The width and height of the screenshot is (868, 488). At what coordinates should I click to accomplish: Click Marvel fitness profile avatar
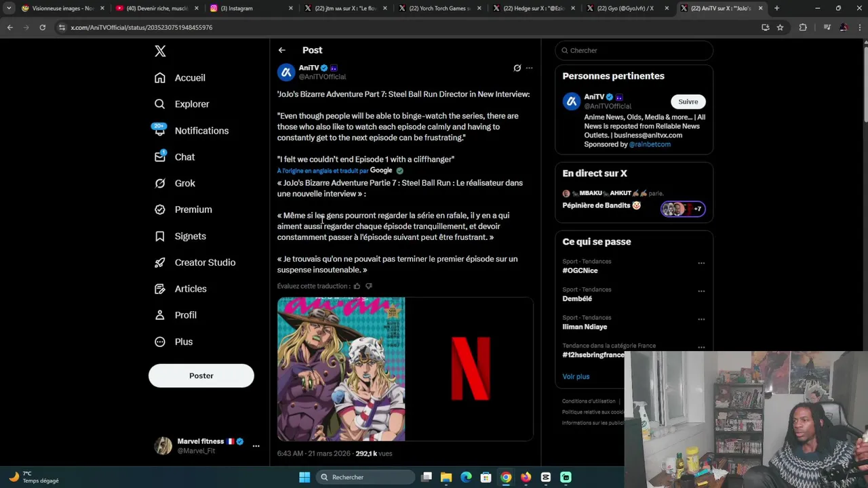[x=163, y=446]
